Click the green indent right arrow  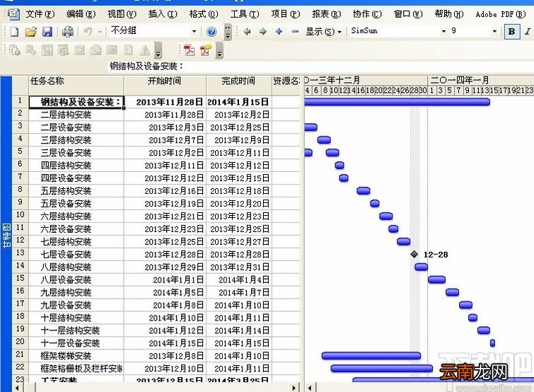[x=262, y=32]
